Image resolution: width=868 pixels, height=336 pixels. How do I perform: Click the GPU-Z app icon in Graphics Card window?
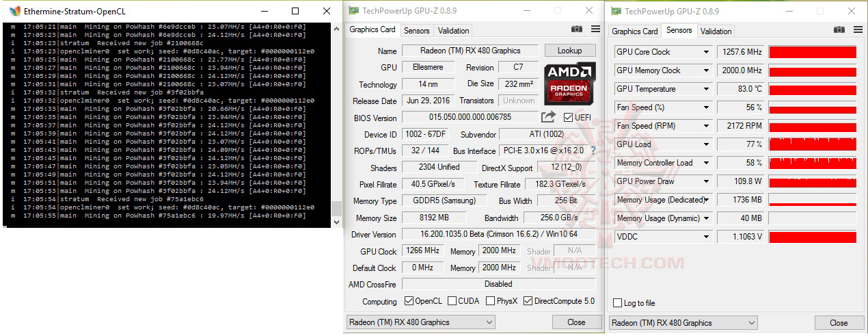pos(353,11)
